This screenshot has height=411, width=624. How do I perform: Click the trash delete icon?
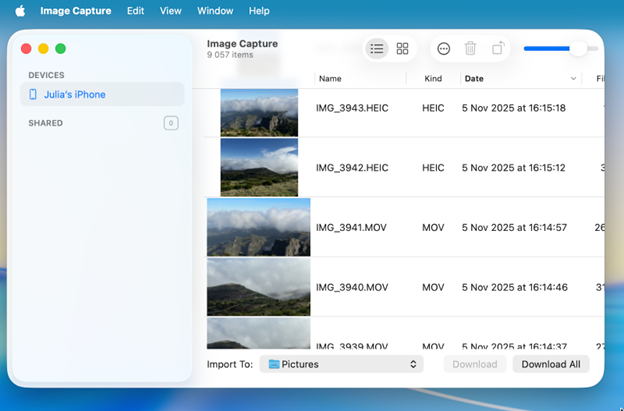click(470, 48)
